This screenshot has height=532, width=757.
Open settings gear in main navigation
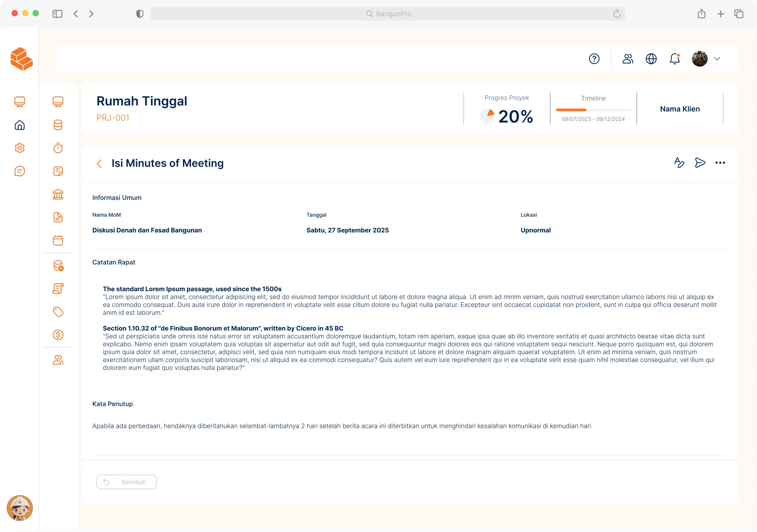point(20,148)
